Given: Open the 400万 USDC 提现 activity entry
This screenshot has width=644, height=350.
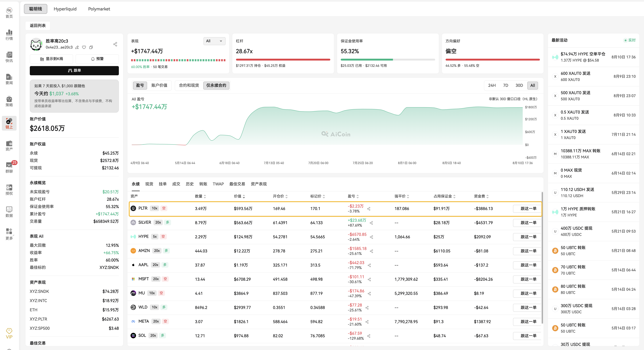Looking at the screenshot, I should coord(594,231).
